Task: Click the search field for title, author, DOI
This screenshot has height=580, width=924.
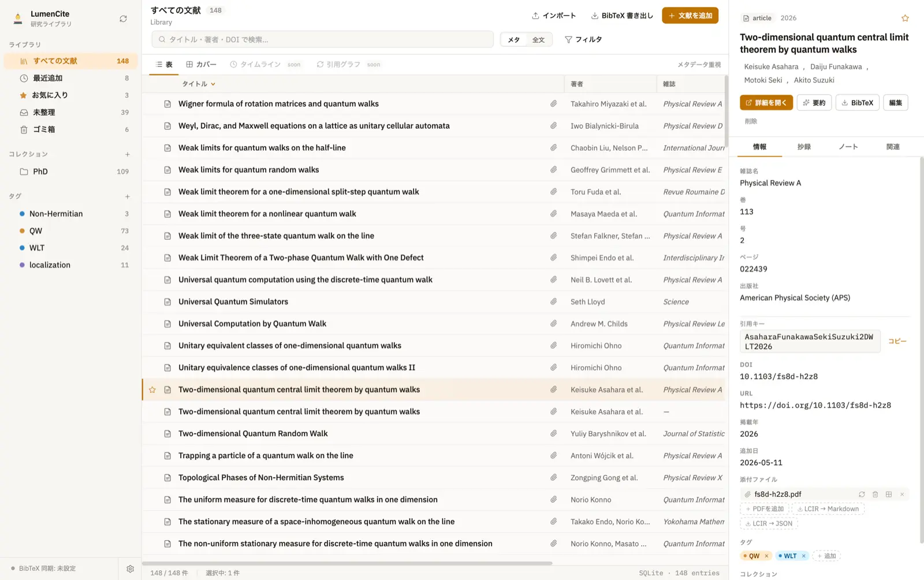Action: click(x=322, y=39)
